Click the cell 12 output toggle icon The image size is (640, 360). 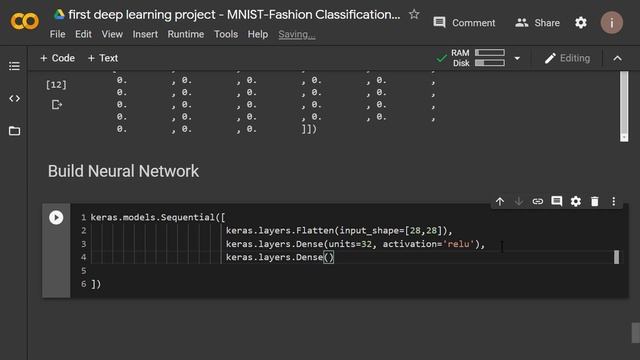coord(57,105)
